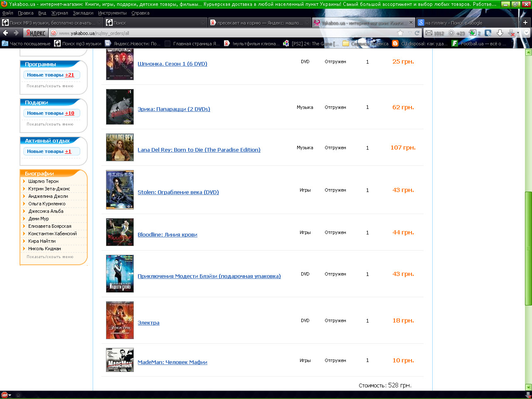The image size is (532, 399).
Task: Open the Закладки menu
Action: pos(83,13)
